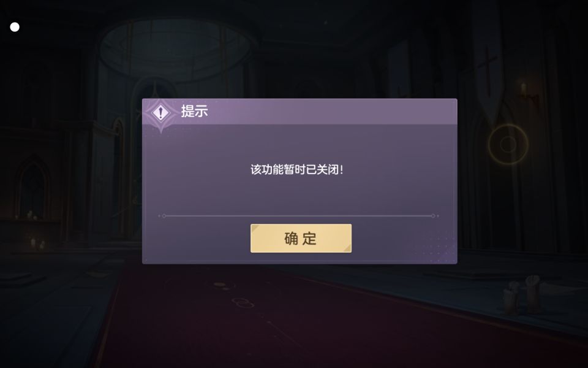Tap the ring marks on the red carpet

(243, 302)
